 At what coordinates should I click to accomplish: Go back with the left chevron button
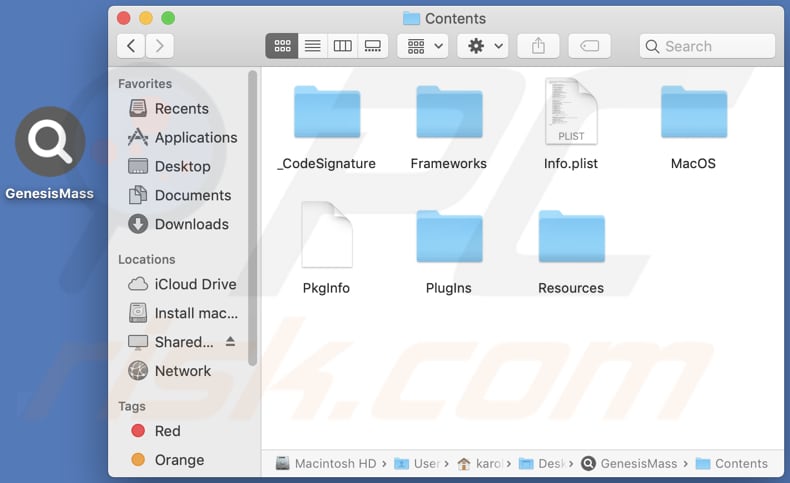(x=131, y=46)
